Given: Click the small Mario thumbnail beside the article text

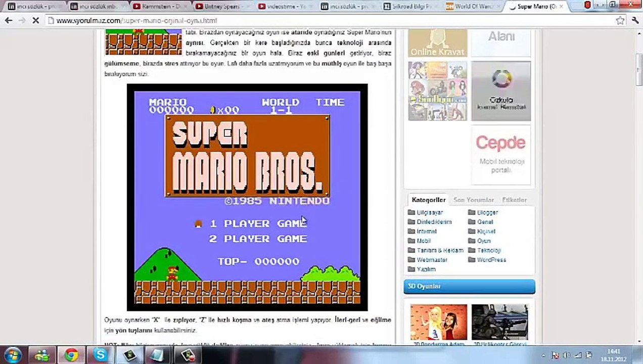Looking at the screenshot, I should 144,42.
